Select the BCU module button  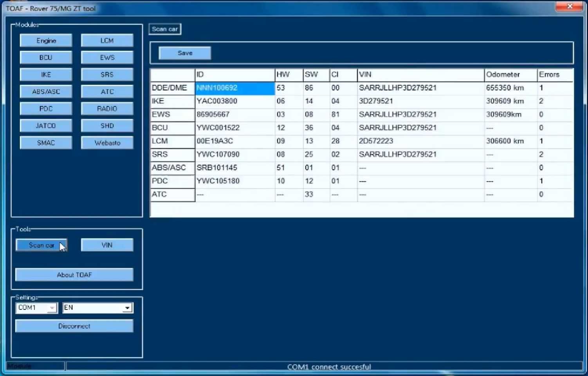point(46,58)
